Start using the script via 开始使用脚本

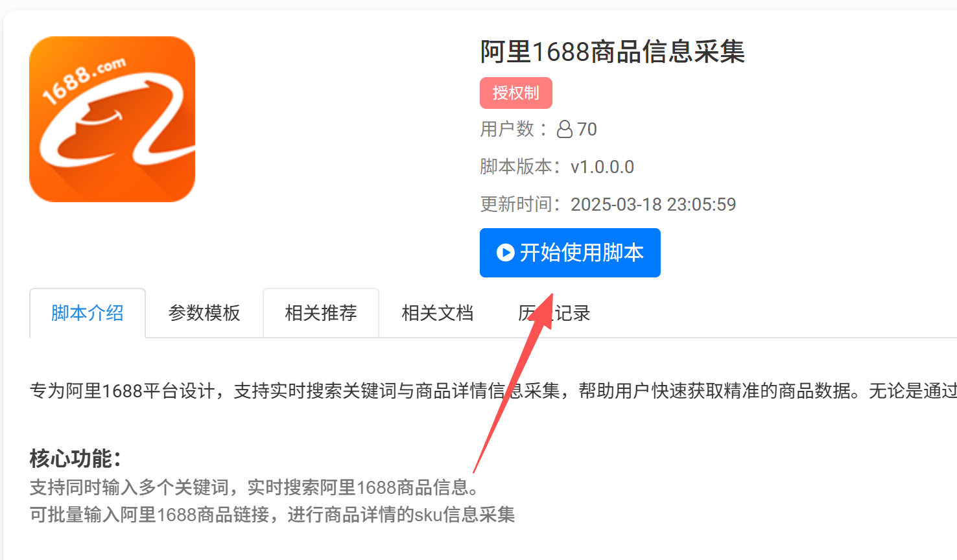click(570, 253)
